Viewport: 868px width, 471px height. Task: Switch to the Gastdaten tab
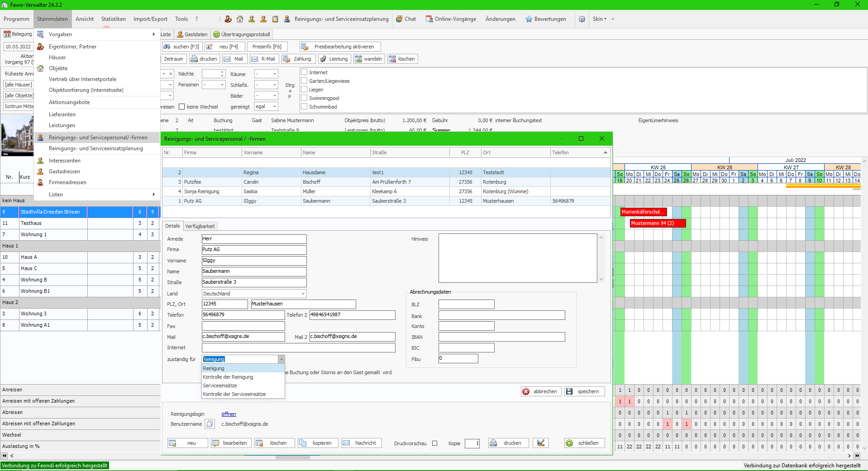tap(192, 34)
